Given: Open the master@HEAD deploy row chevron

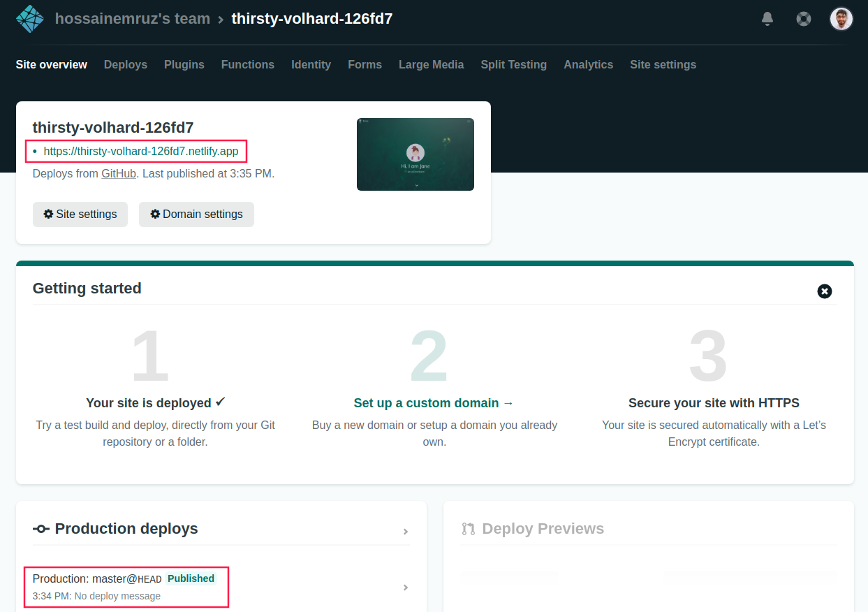Looking at the screenshot, I should pos(406,588).
